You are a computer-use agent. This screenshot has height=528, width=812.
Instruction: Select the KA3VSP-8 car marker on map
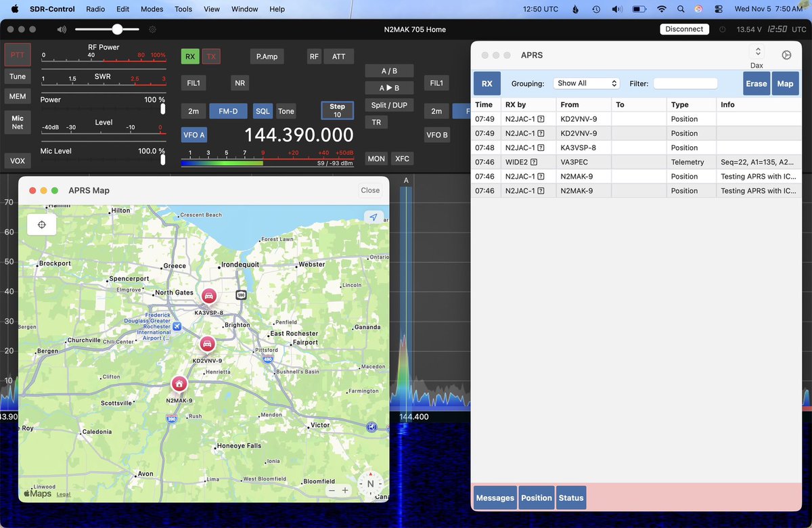pos(209,296)
